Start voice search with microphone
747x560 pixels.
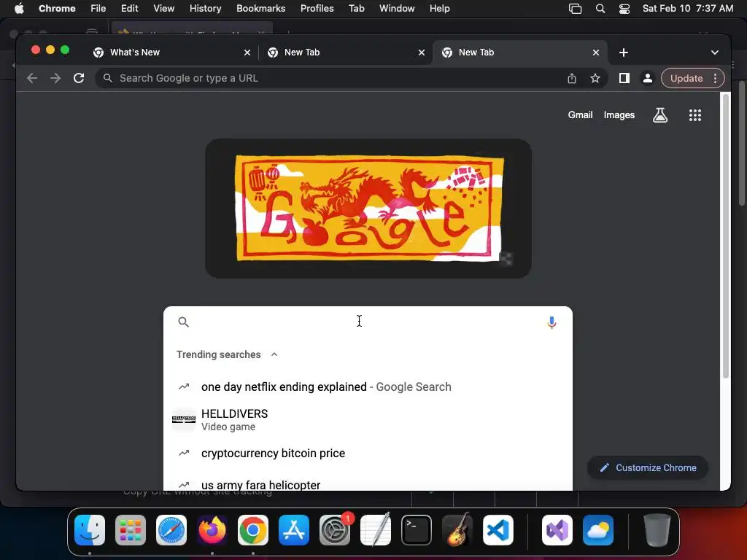click(551, 322)
